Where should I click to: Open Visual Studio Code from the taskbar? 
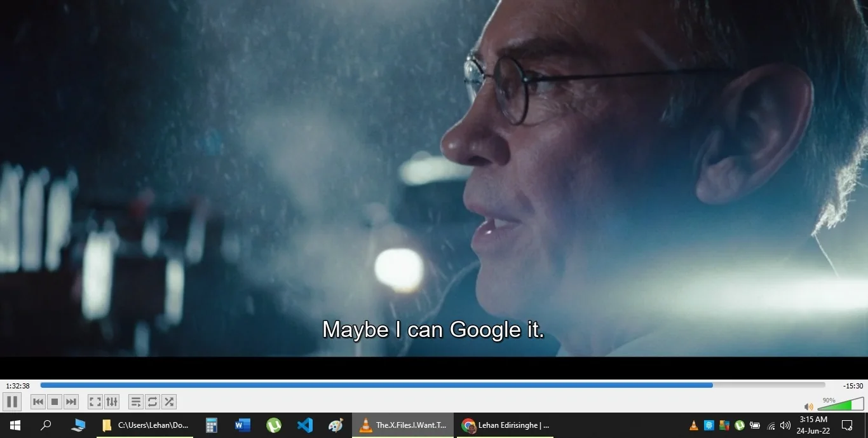pyautogui.click(x=305, y=425)
